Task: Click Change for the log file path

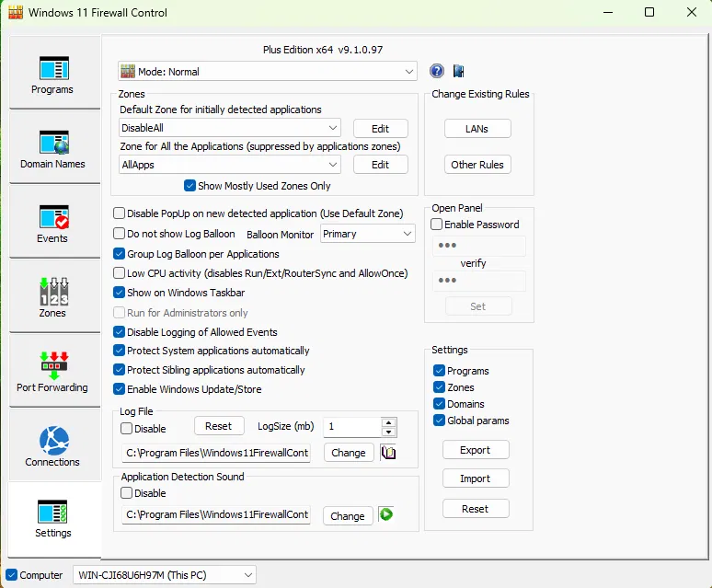Action: (x=349, y=453)
